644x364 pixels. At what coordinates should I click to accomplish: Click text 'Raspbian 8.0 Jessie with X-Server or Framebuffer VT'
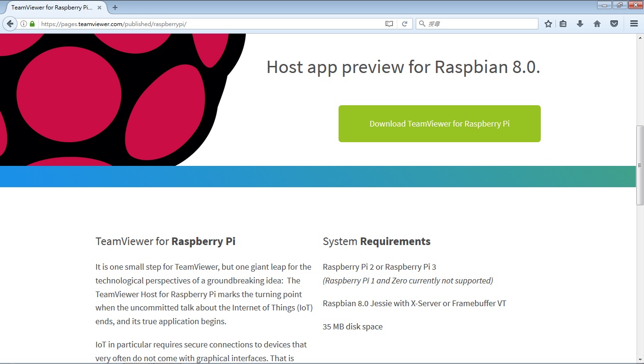click(414, 303)
